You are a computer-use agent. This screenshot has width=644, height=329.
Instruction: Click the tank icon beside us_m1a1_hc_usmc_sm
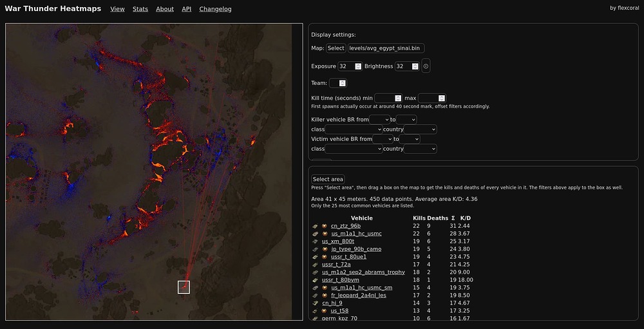tap(315, 288)
